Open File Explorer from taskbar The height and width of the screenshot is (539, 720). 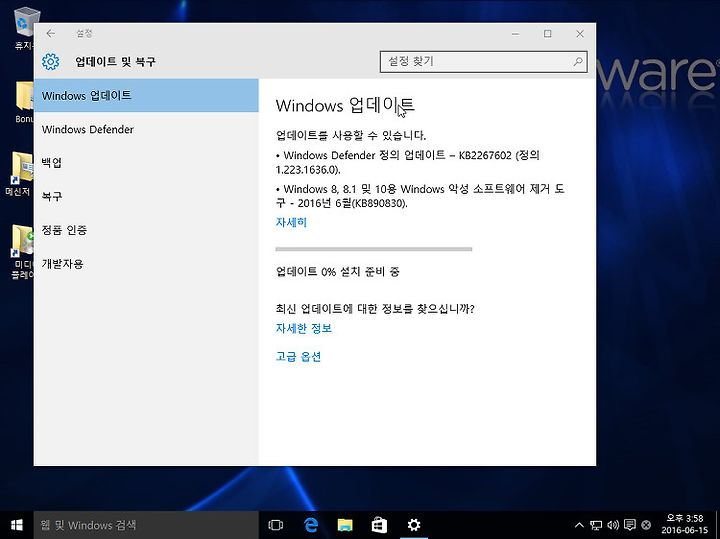(x=345, y=525)
